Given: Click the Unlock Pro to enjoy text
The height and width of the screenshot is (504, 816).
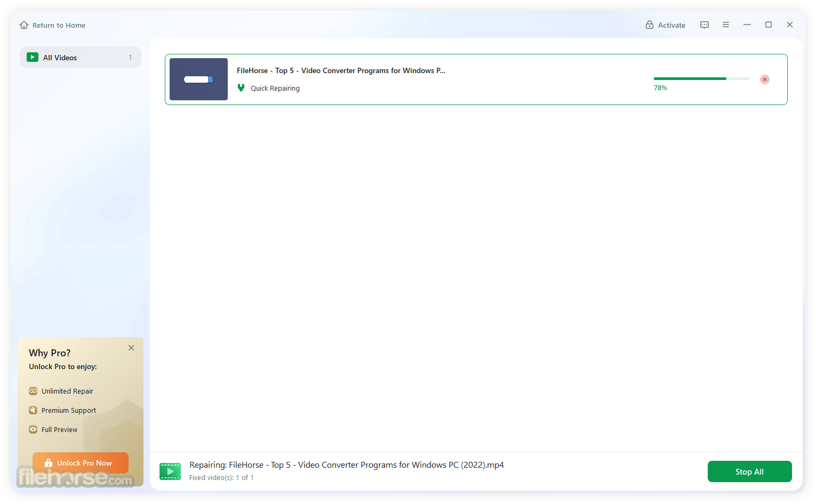Looking at the screenshot, I should click(x=63, y=367).
